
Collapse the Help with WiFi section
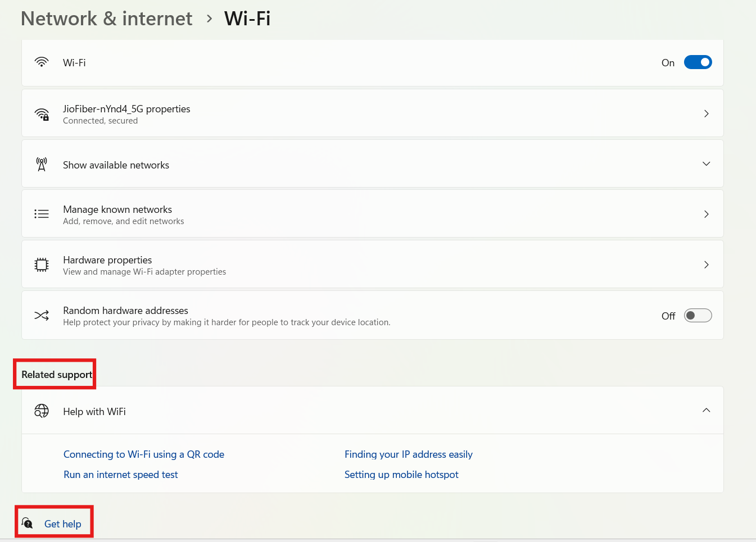tap(706, 410)
